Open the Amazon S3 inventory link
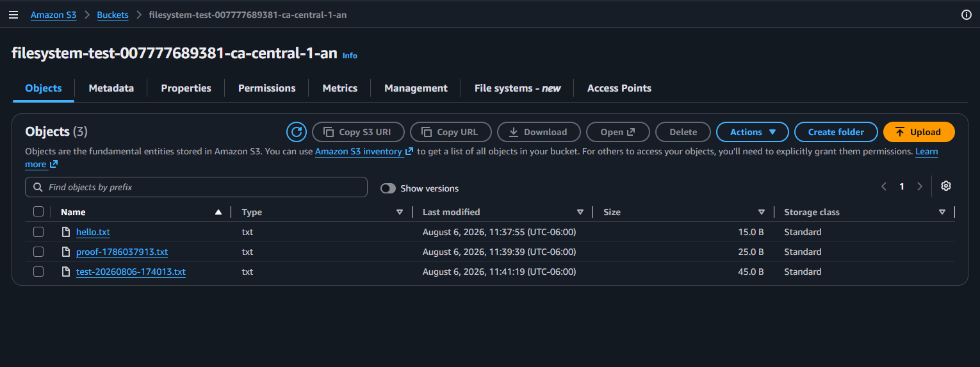This screenshot has height=367, width=980. (364, 152)
